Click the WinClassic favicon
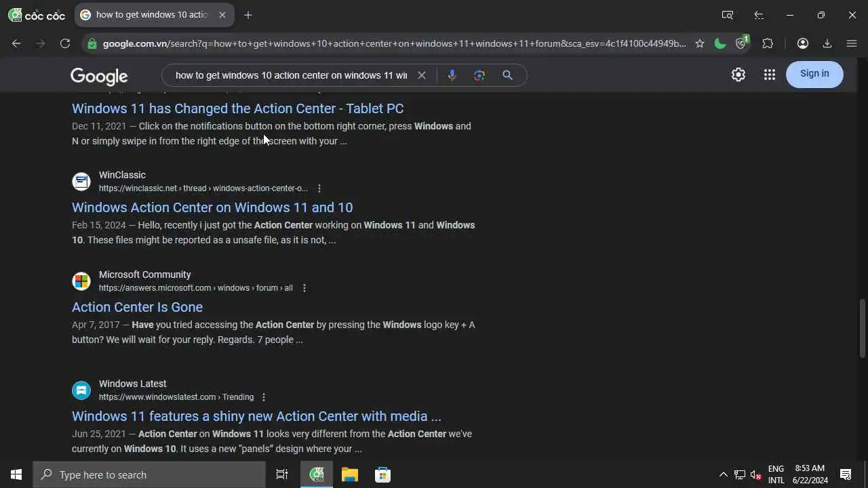 point(81,182)
